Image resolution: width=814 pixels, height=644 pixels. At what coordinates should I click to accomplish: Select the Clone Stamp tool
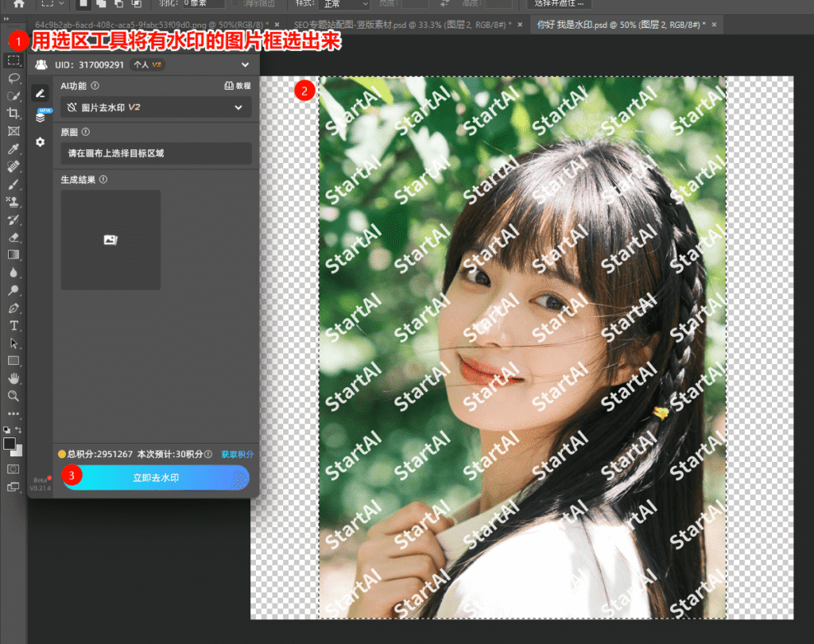click(13, 202)
